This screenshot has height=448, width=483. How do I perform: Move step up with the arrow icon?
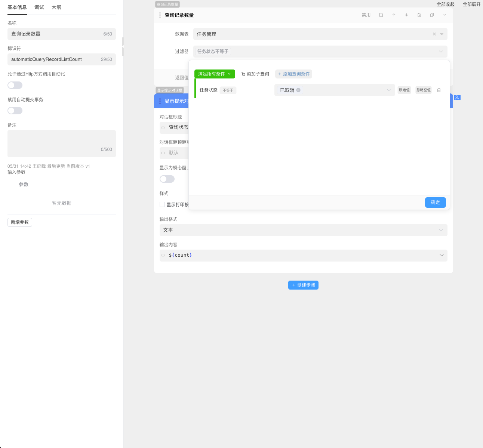pos(394,15)
